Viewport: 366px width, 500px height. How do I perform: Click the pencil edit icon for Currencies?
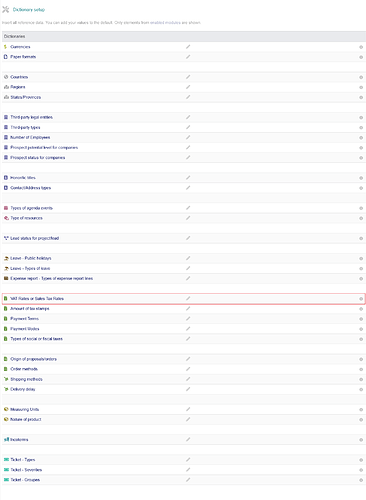coord(188,47)
